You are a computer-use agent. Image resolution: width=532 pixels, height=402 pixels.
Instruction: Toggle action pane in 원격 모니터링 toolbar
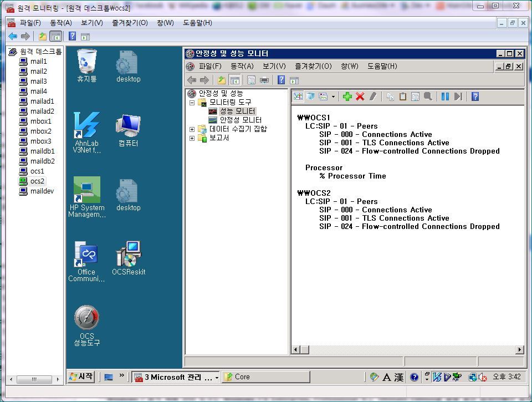pos(85,36)
